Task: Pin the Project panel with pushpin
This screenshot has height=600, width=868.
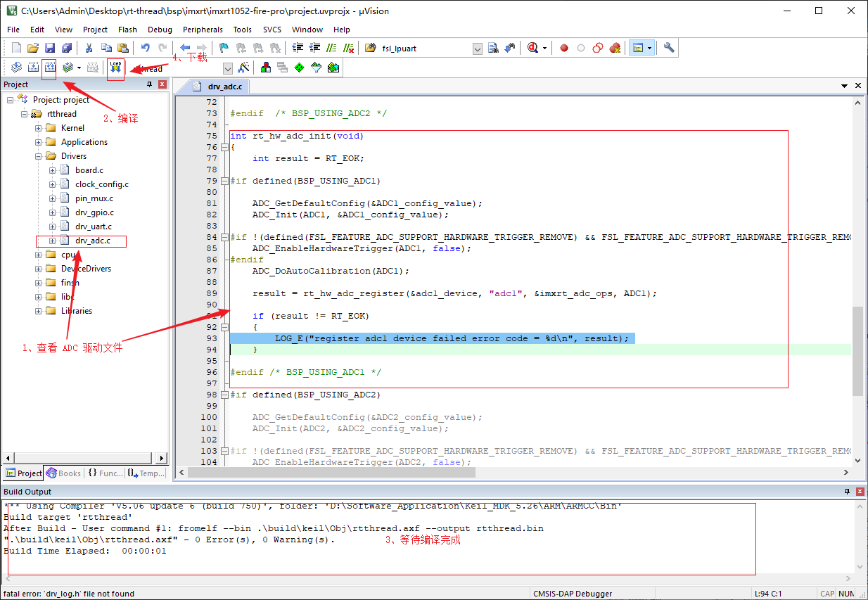Action: (149, 84)
